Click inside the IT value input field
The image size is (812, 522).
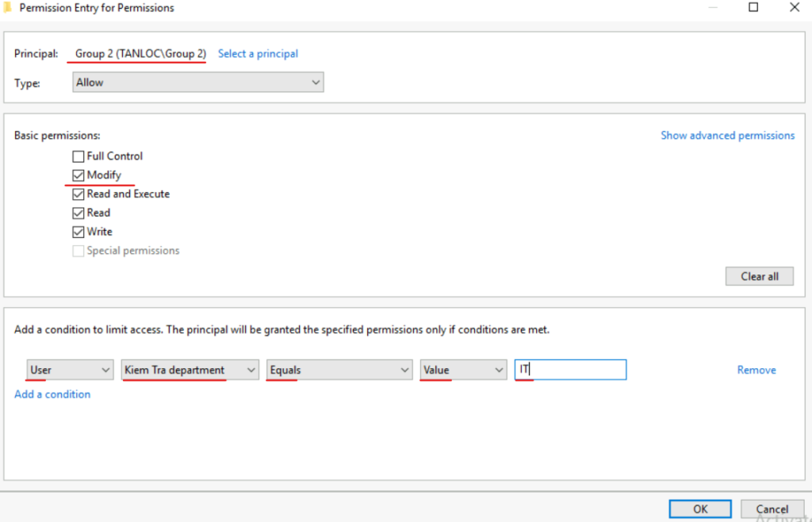pyautogui.click(x=569, y=370)
